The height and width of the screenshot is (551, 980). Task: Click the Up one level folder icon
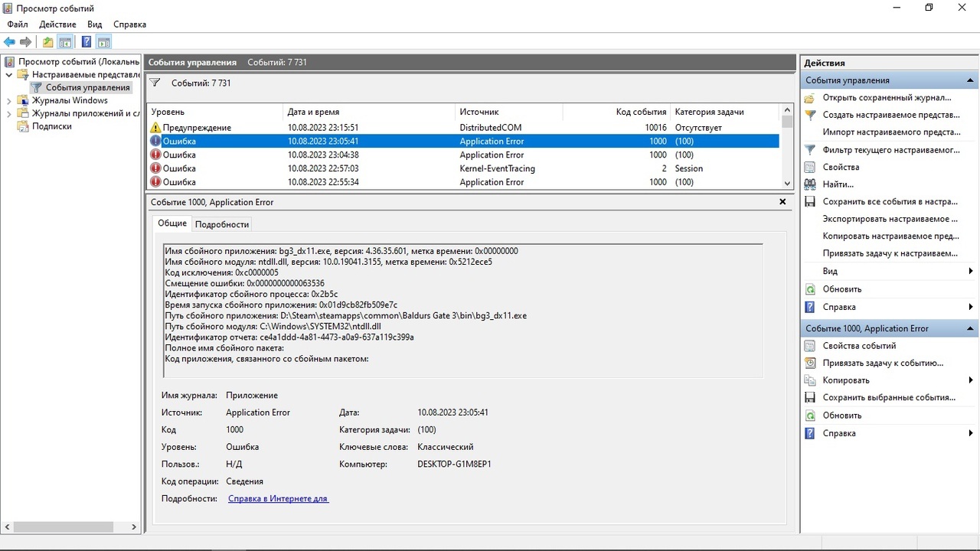click(48, 42)
